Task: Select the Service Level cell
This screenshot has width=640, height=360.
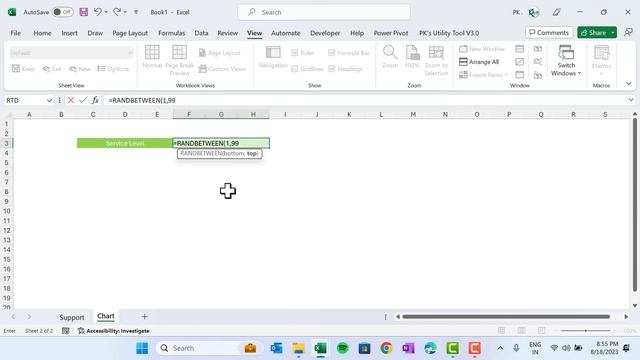Action: point(125,143)
